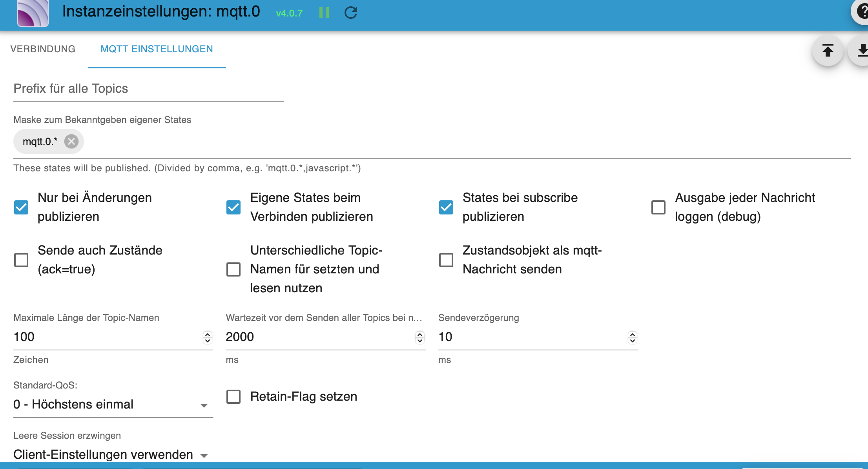Enable Retain-Flag setzen checkbox
The image size is (868, 469).
[233, 397]
